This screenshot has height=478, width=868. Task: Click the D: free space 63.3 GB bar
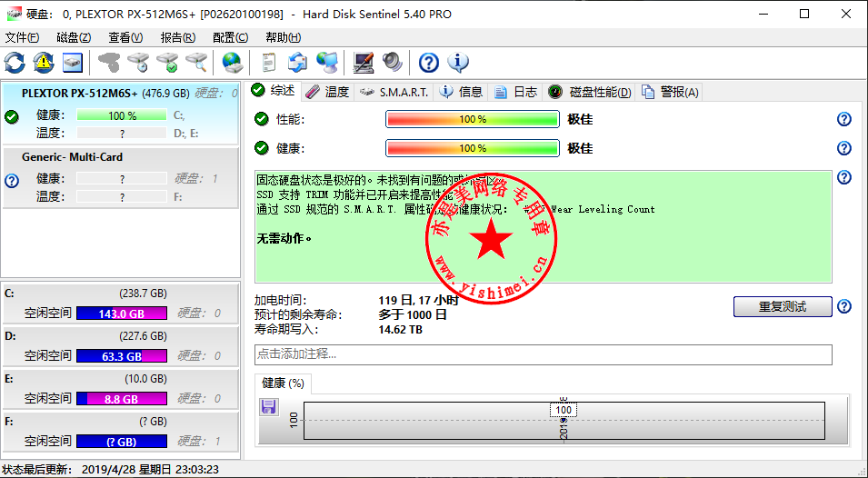tap(121, 356)
